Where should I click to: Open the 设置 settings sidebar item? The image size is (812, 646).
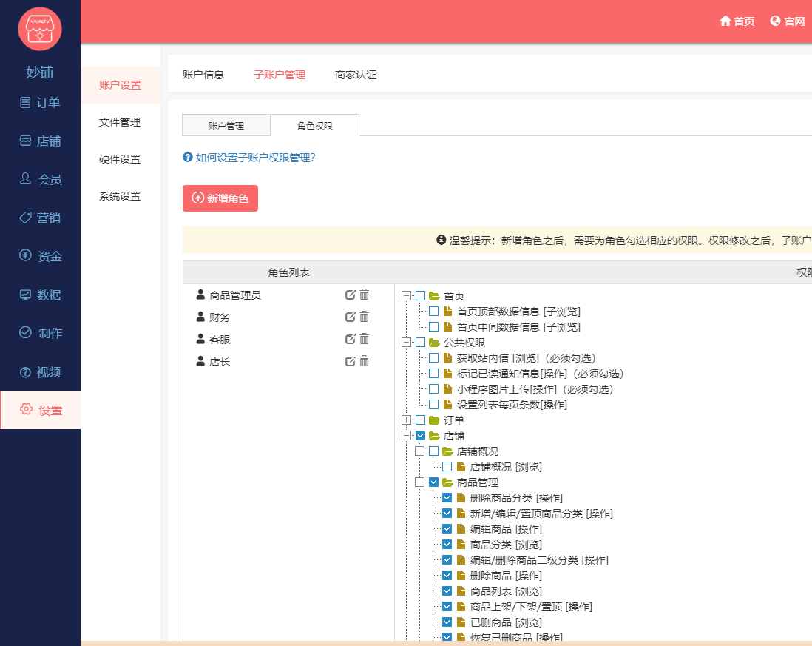tap(40, 410)
